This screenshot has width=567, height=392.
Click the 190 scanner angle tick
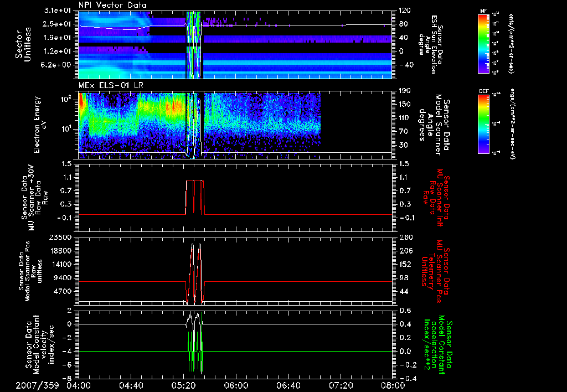405,91
